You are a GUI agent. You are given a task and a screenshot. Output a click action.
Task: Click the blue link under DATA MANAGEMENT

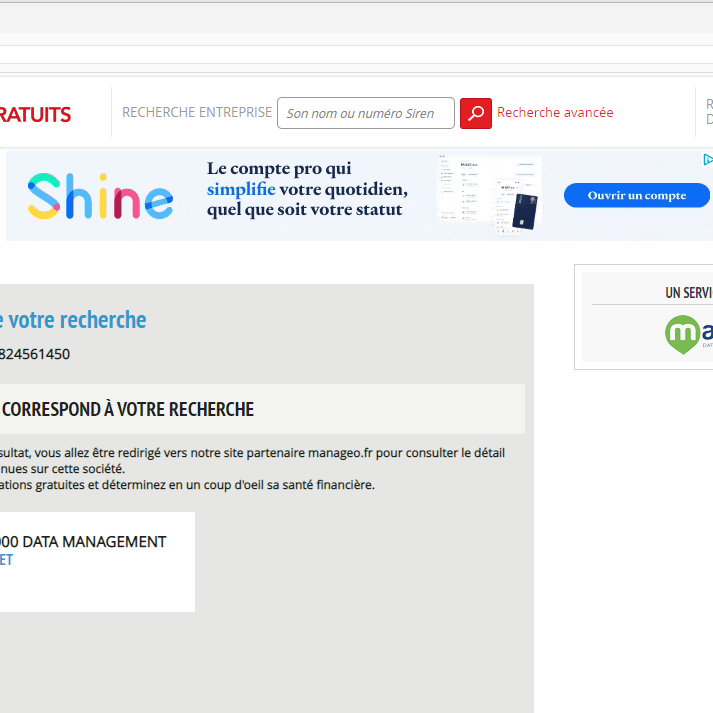click(x=6, y=560)
